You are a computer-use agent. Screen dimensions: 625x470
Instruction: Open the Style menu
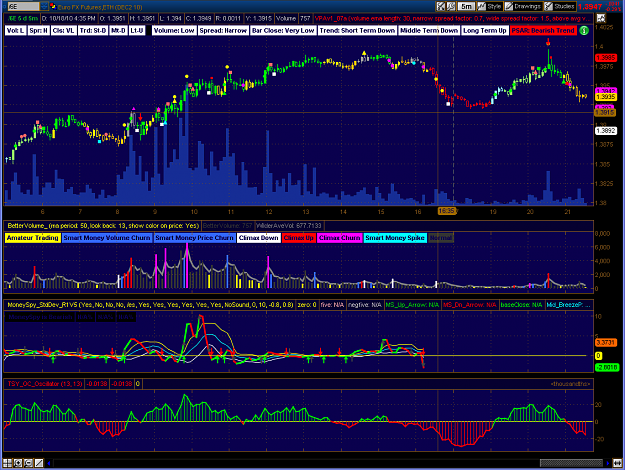point(490,6)
